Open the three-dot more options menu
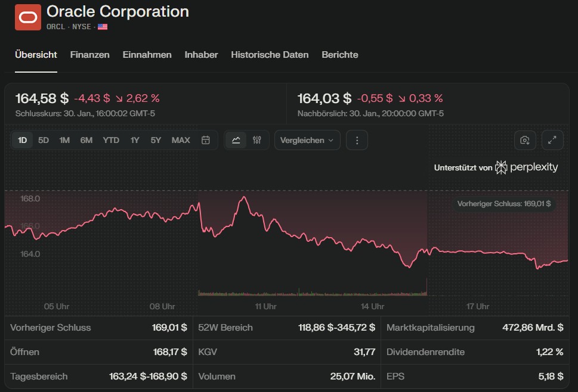 click(x=357, y=140)
